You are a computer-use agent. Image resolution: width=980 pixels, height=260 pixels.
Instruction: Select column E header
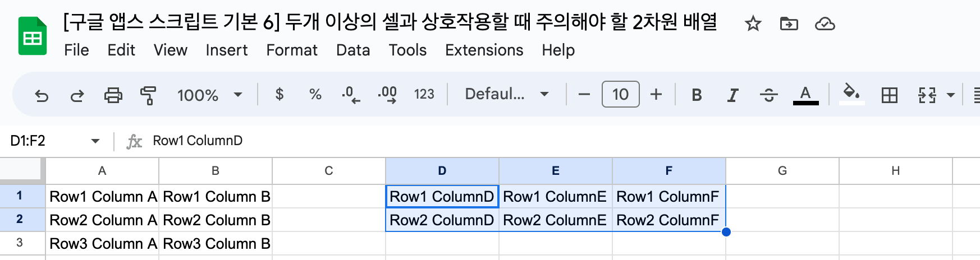556,171
